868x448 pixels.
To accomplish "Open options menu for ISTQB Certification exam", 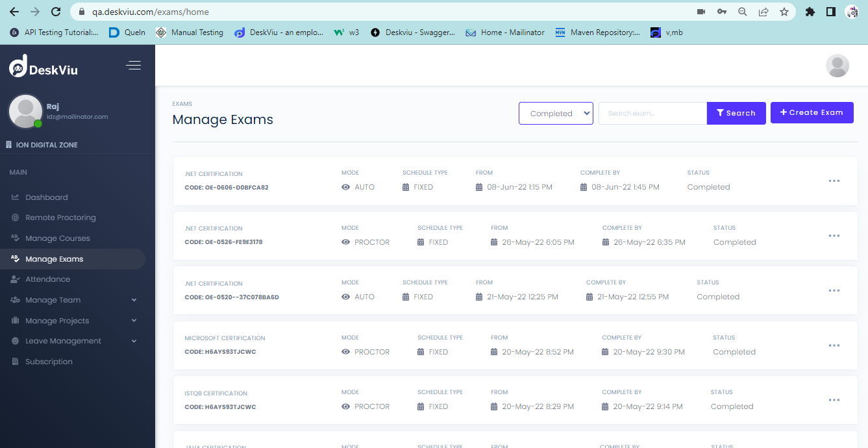I will (834, 401).
